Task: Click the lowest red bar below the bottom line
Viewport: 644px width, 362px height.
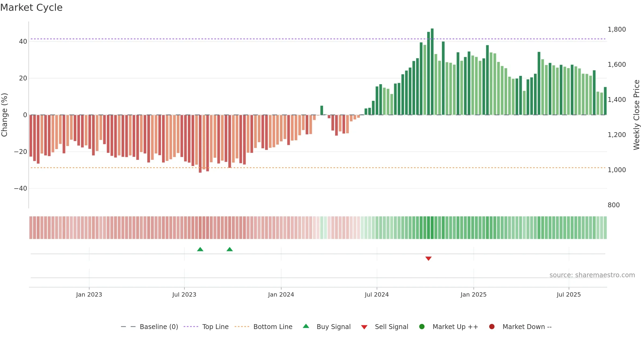Action: pyautogui.click(x=200, y=144)
